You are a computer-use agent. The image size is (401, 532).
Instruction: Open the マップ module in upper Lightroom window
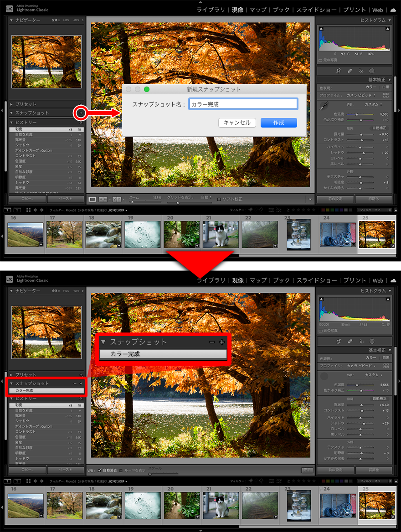pos(258,10)
